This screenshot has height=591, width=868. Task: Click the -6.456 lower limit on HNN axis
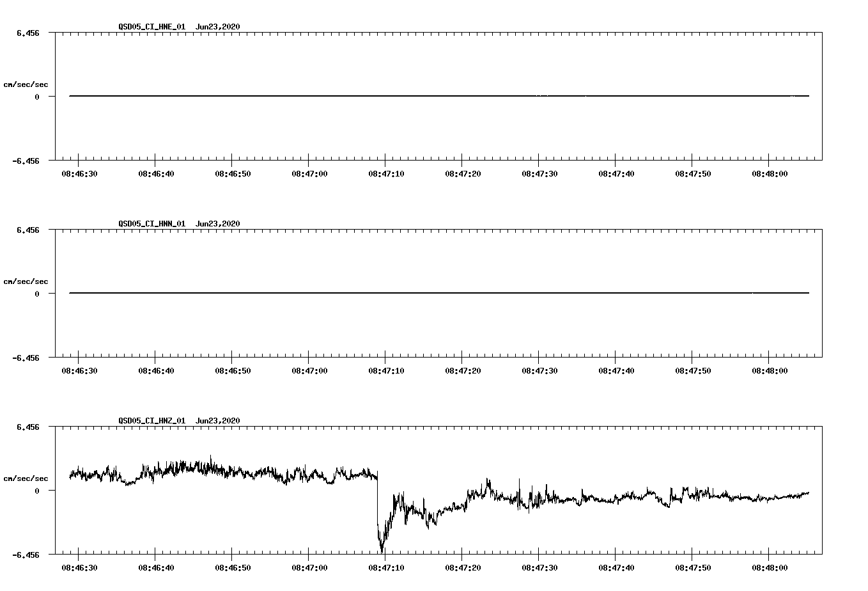(x=26, y=358)
